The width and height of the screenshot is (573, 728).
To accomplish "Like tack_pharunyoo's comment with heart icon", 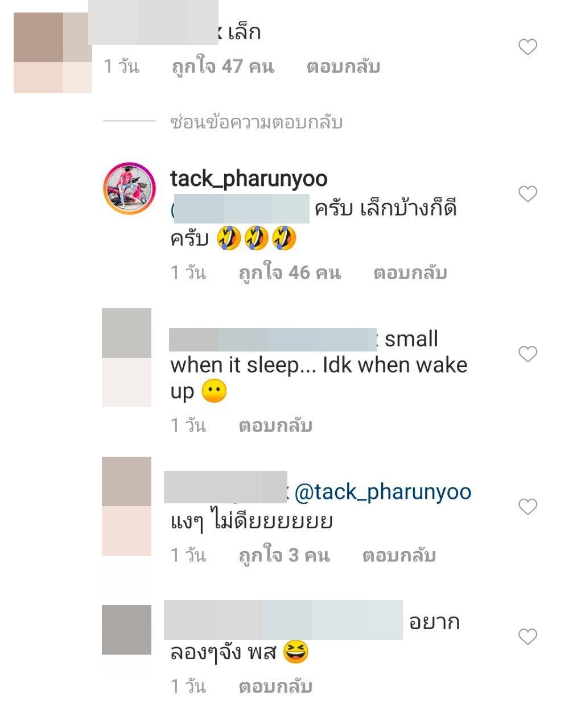I will point(528,194).
